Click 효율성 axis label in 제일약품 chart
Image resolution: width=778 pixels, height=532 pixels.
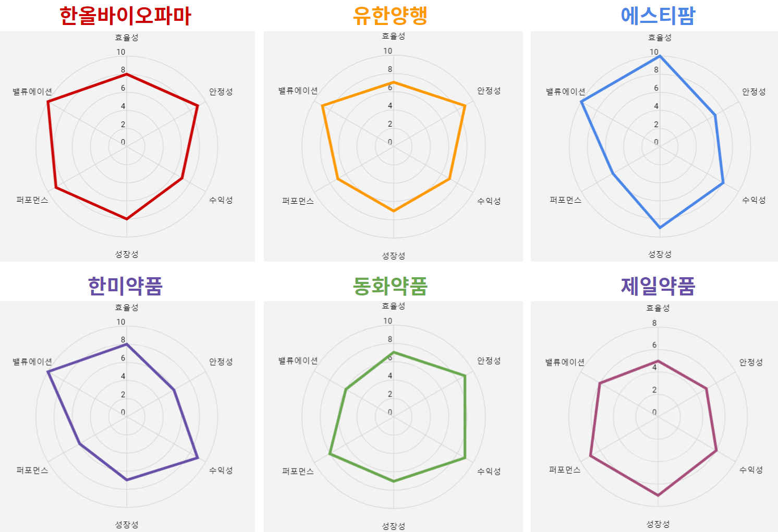click(658, 308)
